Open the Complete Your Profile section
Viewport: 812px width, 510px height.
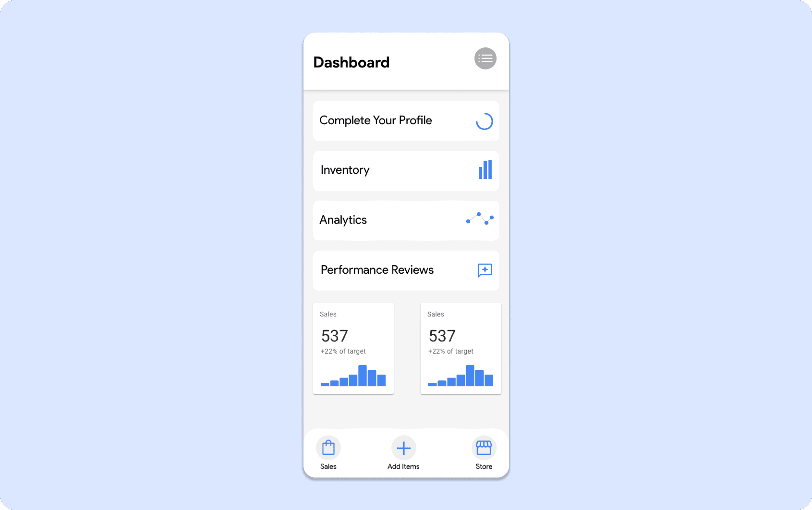click(x=405, y=120)
